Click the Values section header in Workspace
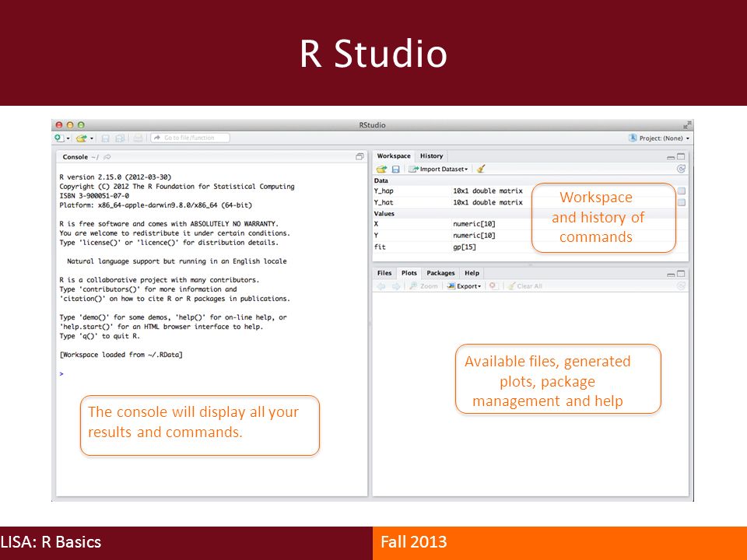747x560 pixels. 530,213
